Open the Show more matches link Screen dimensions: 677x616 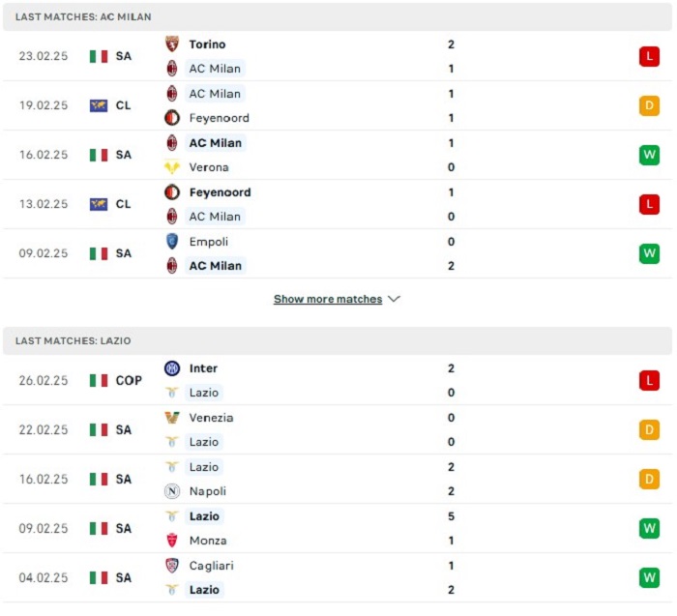[328, 300]
